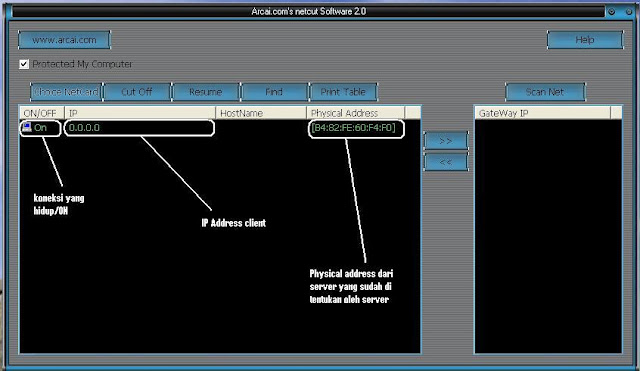
Task: Select the GateWay IP column header
Action: coord(542,113)
